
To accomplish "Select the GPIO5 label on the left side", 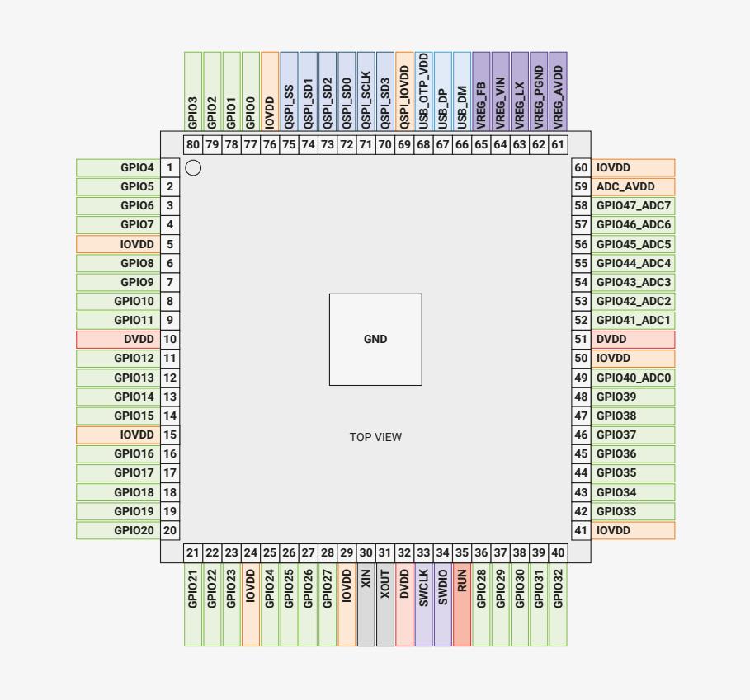I will click(x=118, y=187).
